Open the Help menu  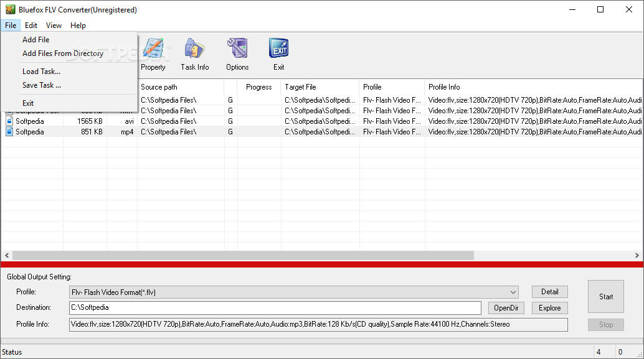pos(78,26)
